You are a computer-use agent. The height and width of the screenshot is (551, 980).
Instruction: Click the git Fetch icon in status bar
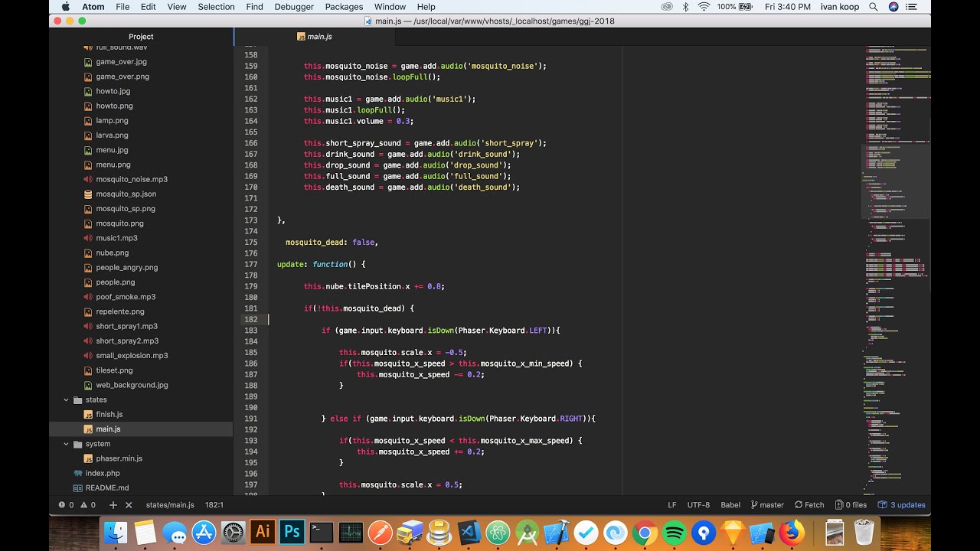[809, 505]
